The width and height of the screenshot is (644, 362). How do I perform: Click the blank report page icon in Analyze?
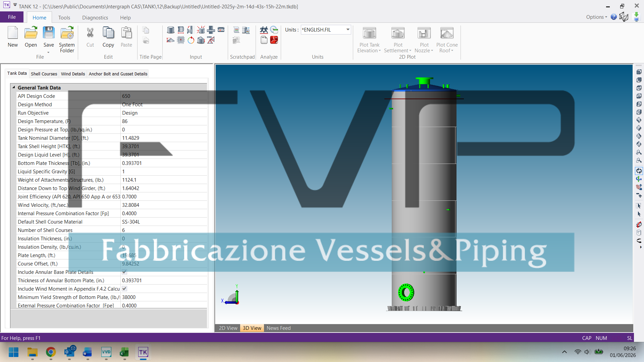pyautogui.click(x=264, y=40)
